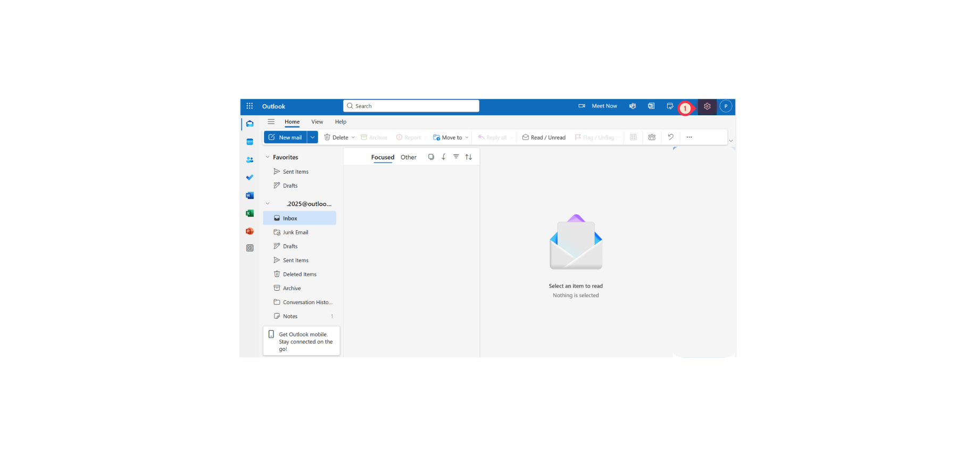Click the Outlook title text
This screenshot has width=980, height=455.
(273, 106)
